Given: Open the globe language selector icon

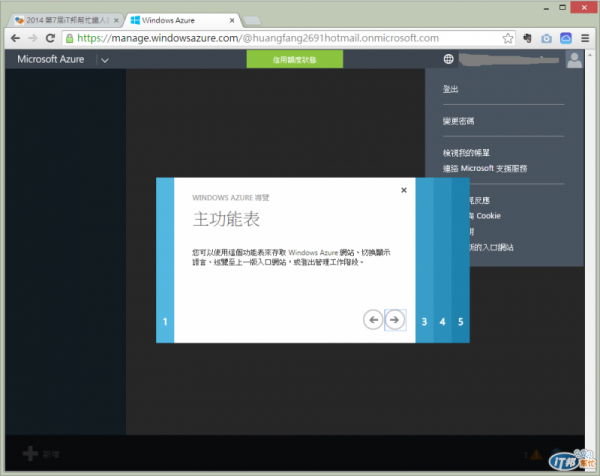Looking at the screenshot, I should click(x=448, y=59).
